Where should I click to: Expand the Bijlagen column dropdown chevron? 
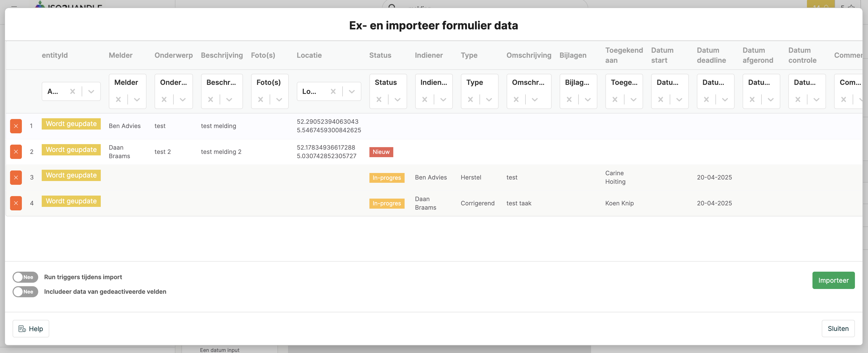pyautogui.click(x=588, y=100)
